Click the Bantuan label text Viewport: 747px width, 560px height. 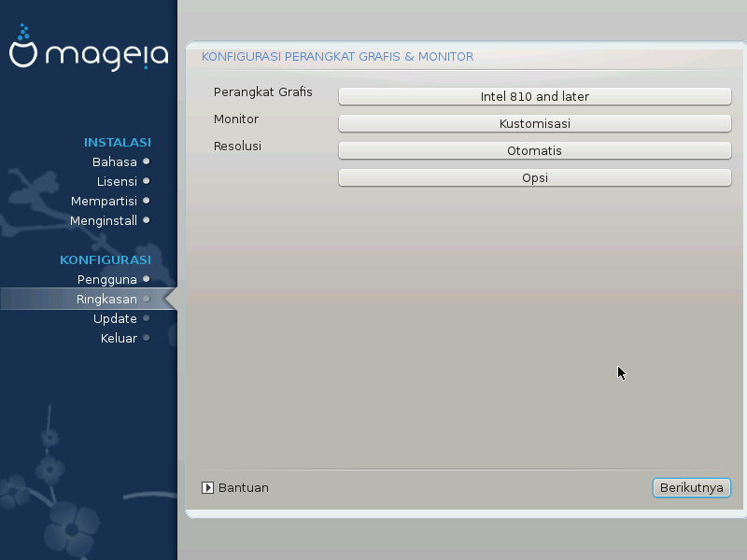243,487
